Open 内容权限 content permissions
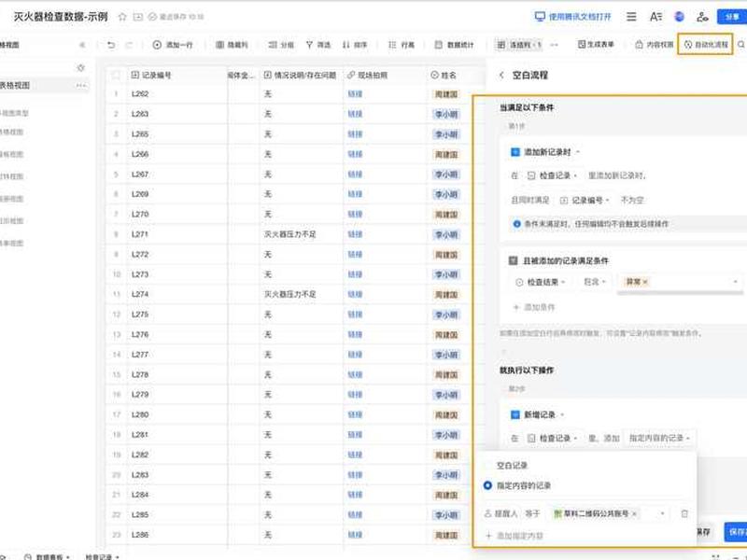The height and width of the screenshot is (560, 747). click(655, 45)
